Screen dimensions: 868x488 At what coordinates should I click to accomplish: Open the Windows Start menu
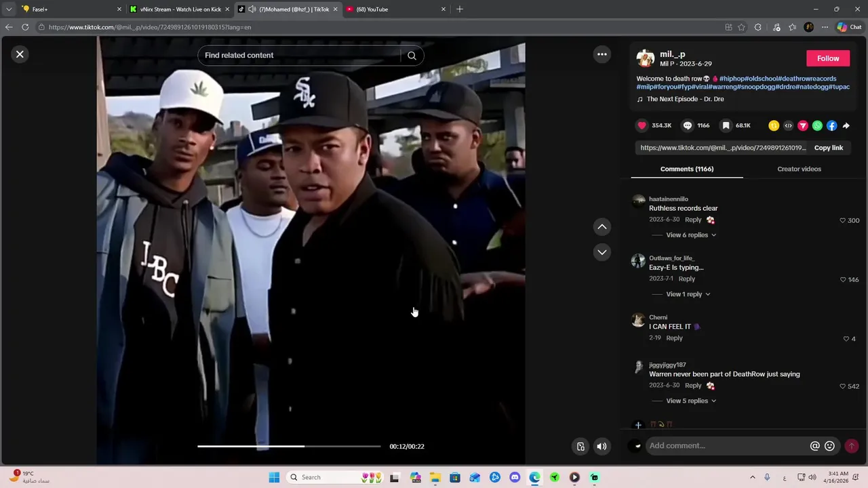point(274,477)
